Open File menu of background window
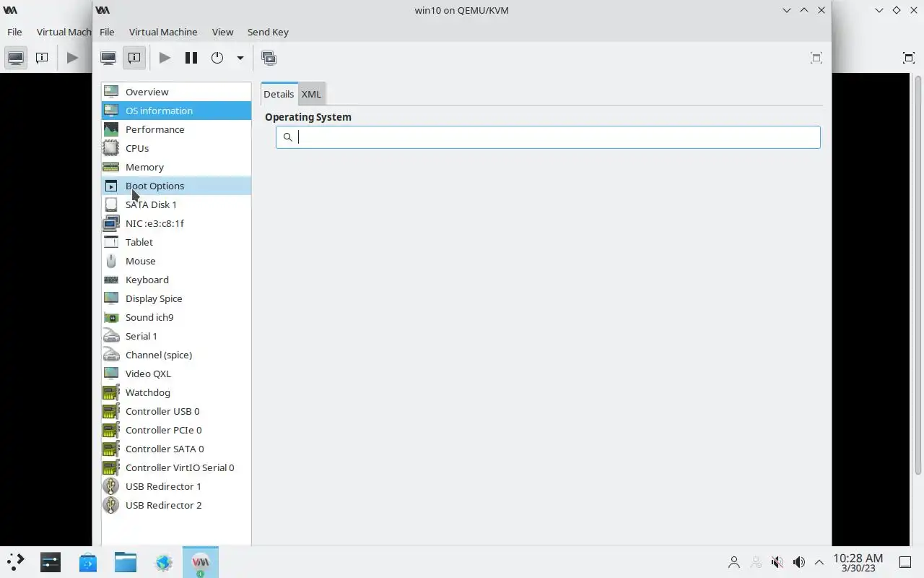This screenshot has width=924, height=578. click(x=14, y=32)
